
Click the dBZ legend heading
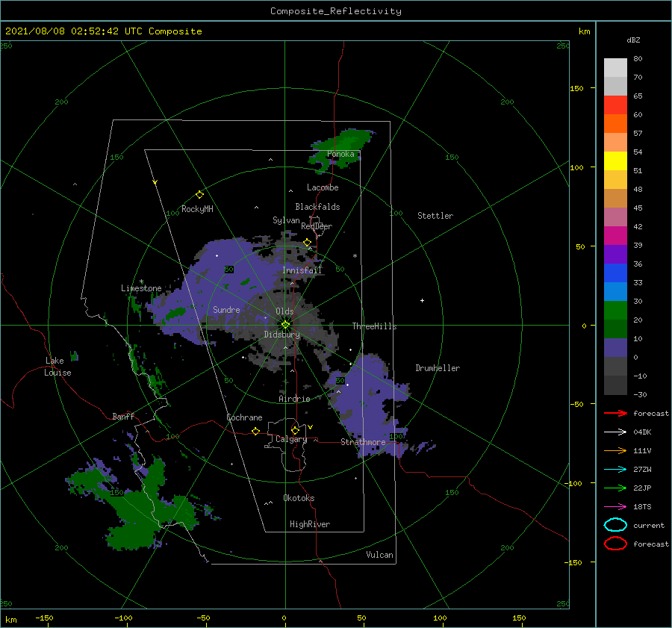pos(633,40)
